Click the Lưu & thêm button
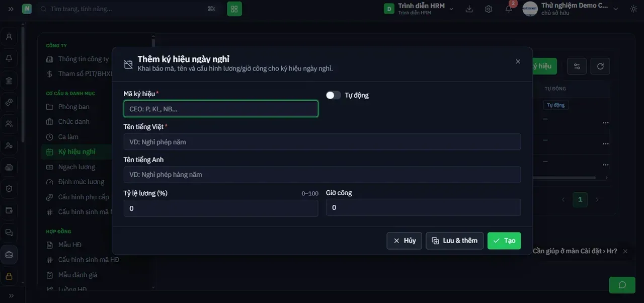Viewport: 644px width, 303px height. 455,241
